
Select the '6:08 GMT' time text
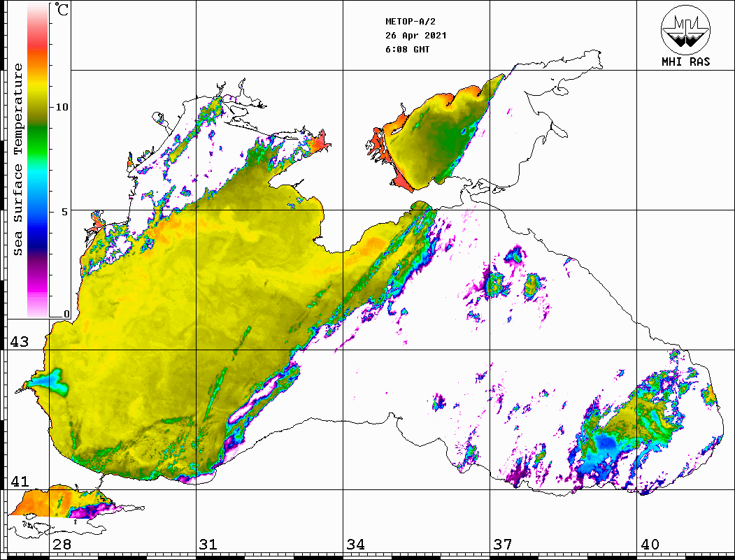[x=407, y=49]
